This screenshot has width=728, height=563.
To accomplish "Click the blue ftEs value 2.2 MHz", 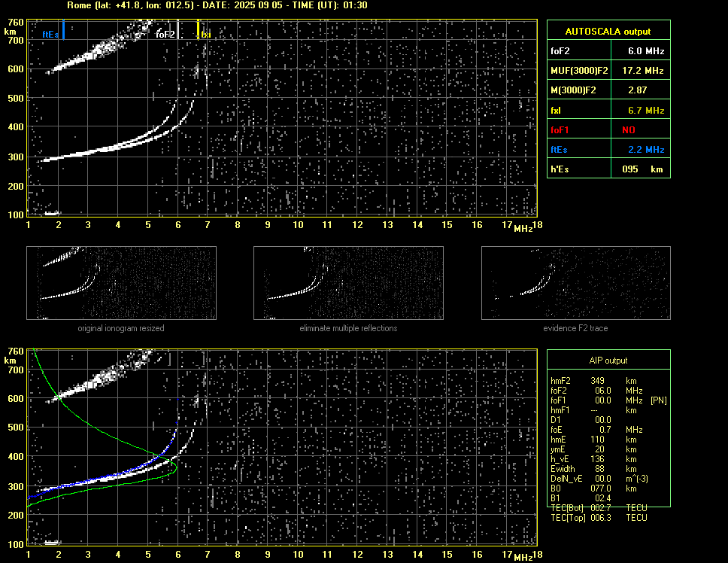I will (646, 150).
